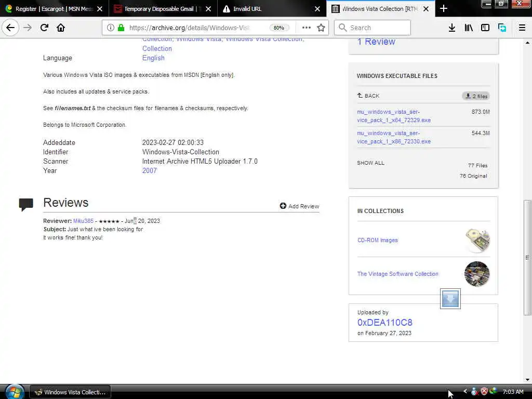Open a new browser tab

pyautogui.click(x=444, y=8)
